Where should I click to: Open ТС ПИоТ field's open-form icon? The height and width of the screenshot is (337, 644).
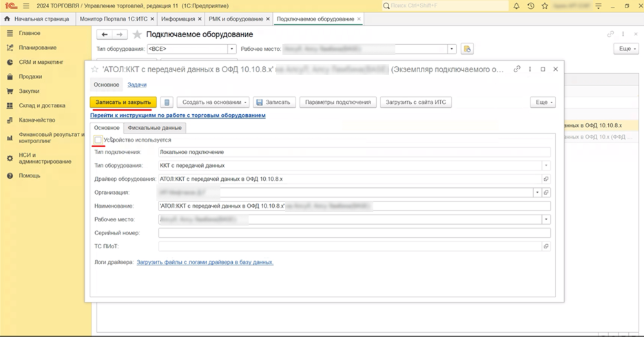pos(546,246)
